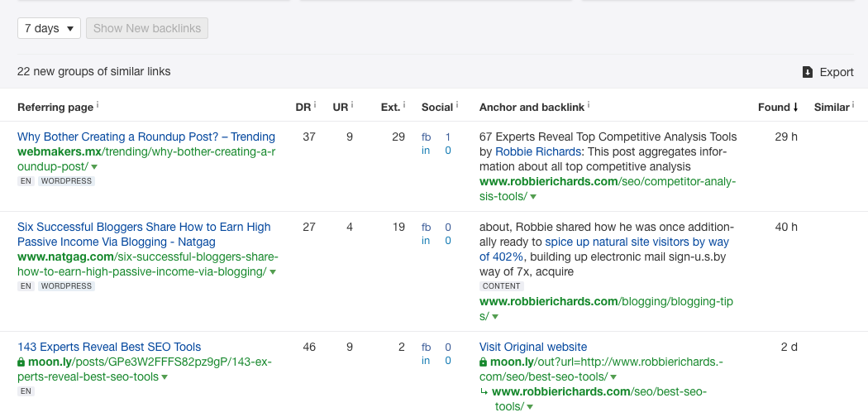Viewport: 868px width, 417px height.
Task: Expand the moon.ly referring page URL arrow
Action: (165, 377)
